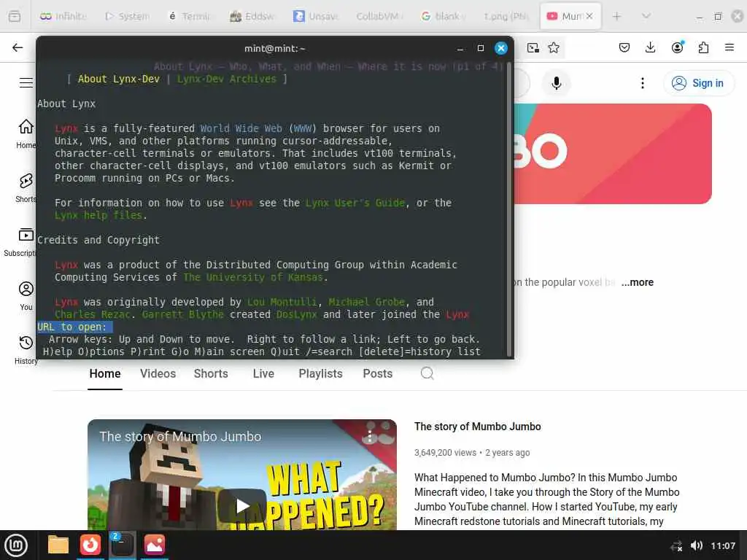Follow Michael Grobe link in terminal
747x560 pixels.
pyautogui.click(x=366, y=302)
